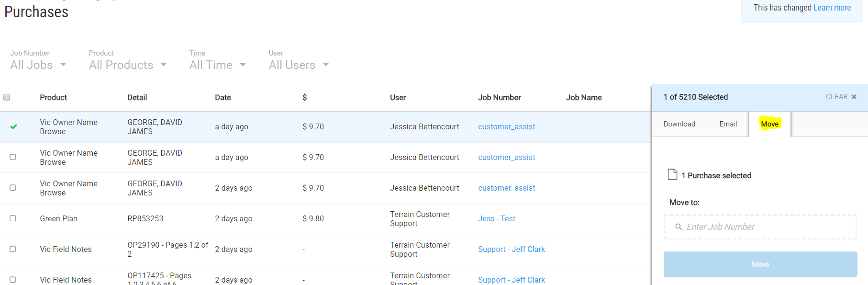
Task: Open customer_assist job link in first row
Action: 506,127
